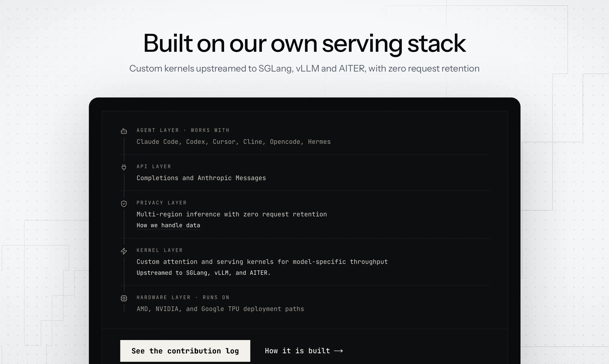Click the 'See the contribution log' button
The height and width of the screenshot is (364, 609).
(185, 351)
